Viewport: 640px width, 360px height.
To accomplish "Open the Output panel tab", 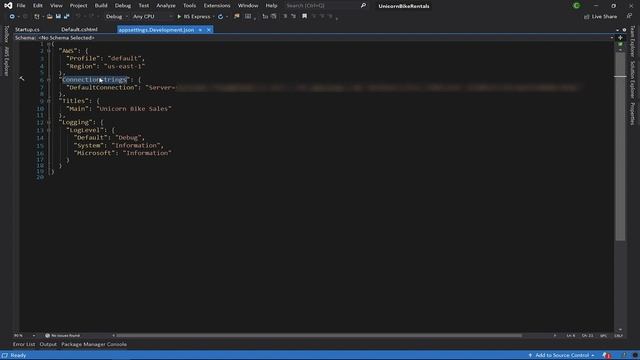I will click(x=48, y=344).
